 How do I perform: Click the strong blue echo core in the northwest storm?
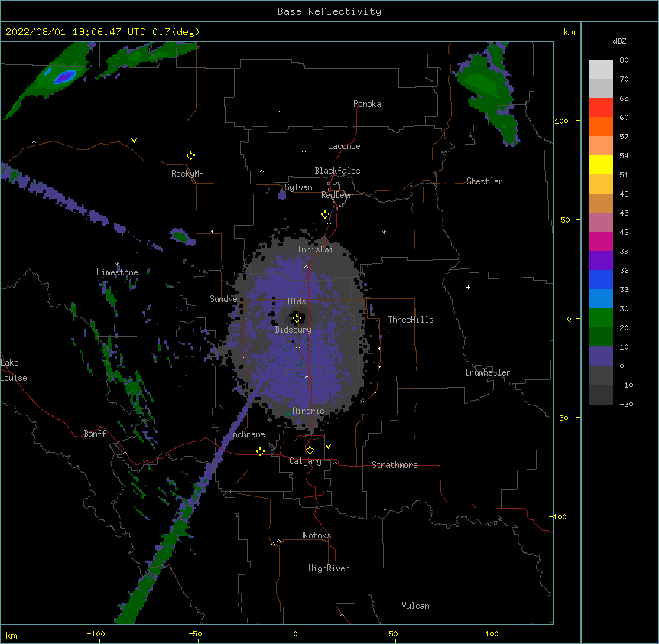point(64,77)
